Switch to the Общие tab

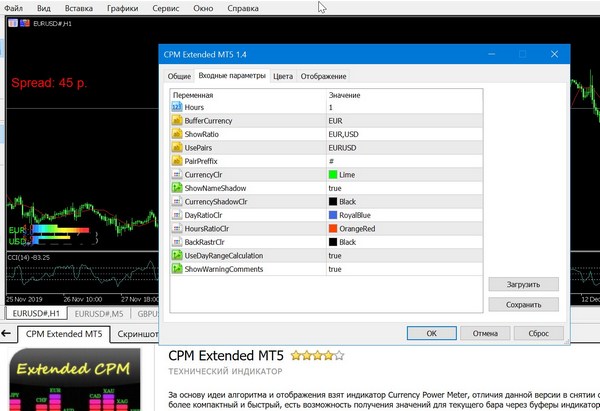[179, 76]
